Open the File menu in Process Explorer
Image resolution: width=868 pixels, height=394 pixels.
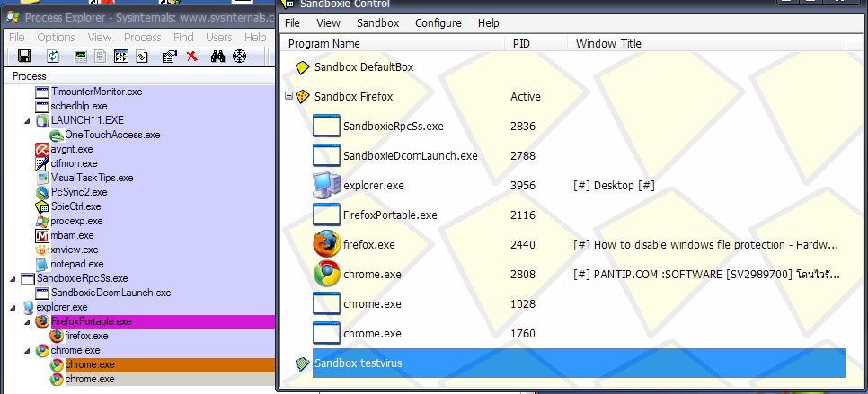click(17, 38)
